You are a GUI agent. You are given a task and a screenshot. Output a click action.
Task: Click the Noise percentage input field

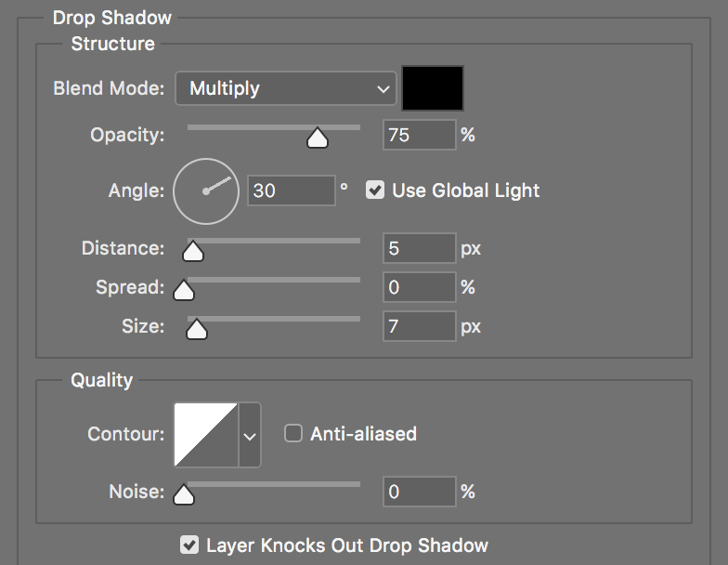point(419,492)
